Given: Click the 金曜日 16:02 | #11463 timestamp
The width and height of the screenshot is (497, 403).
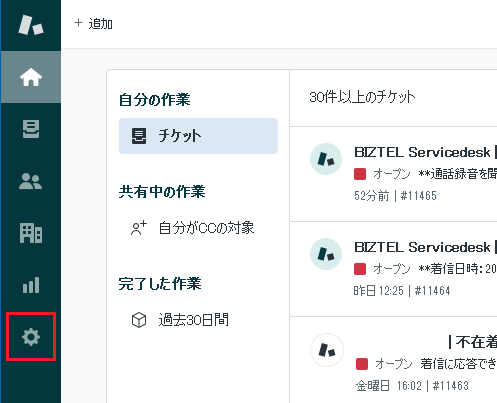Looking at the screenshot, I should (412, 386).
